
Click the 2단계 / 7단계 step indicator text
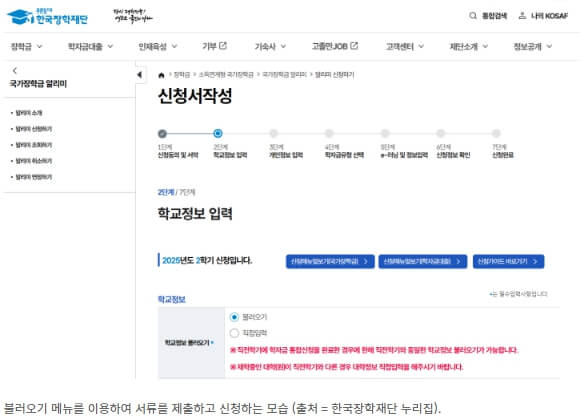coord(176,192)
